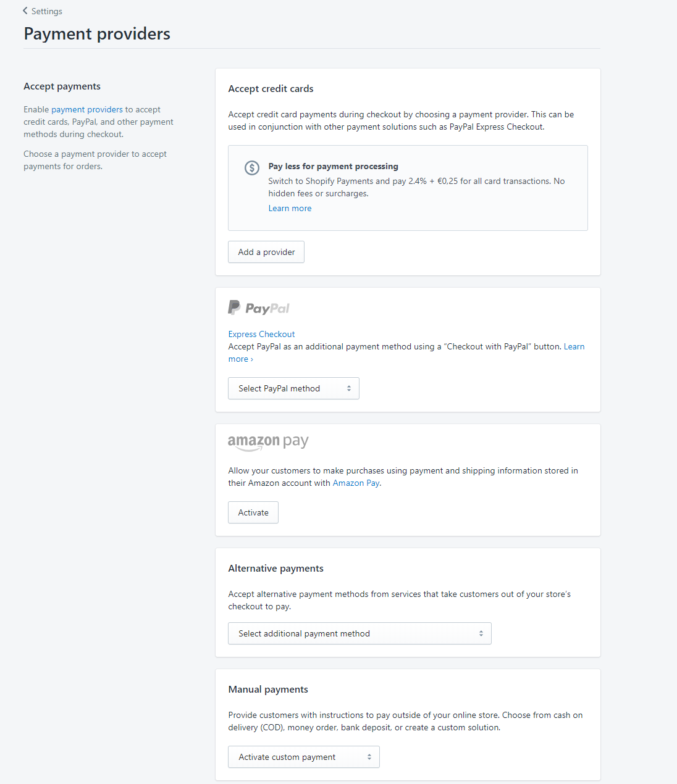The height and width of the screenshot is (784, 677).
Task: Click the back chevron next to Settings
Action: click(25, 10)
